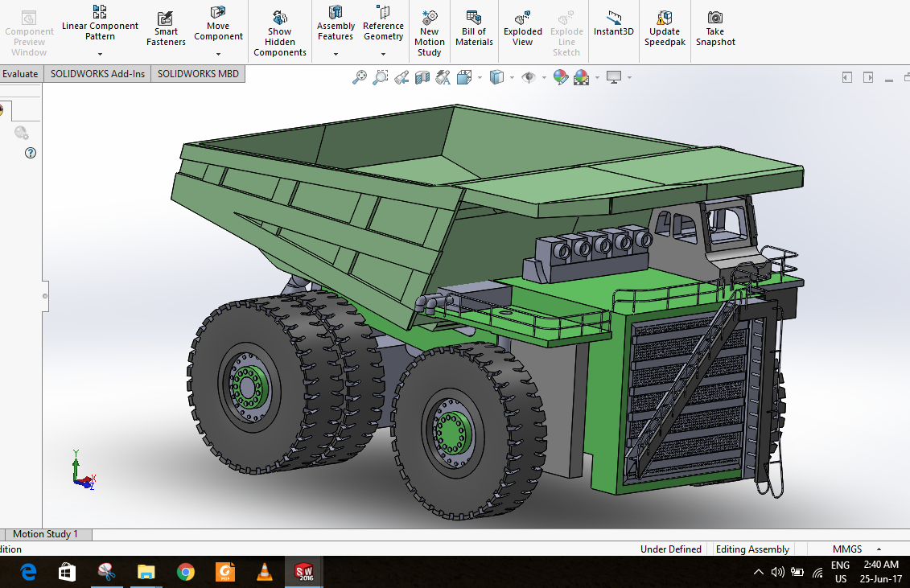Screen dimensions: 910x588
Task: Open the Edit Appearance color wheel
Action: coord(560,77)
